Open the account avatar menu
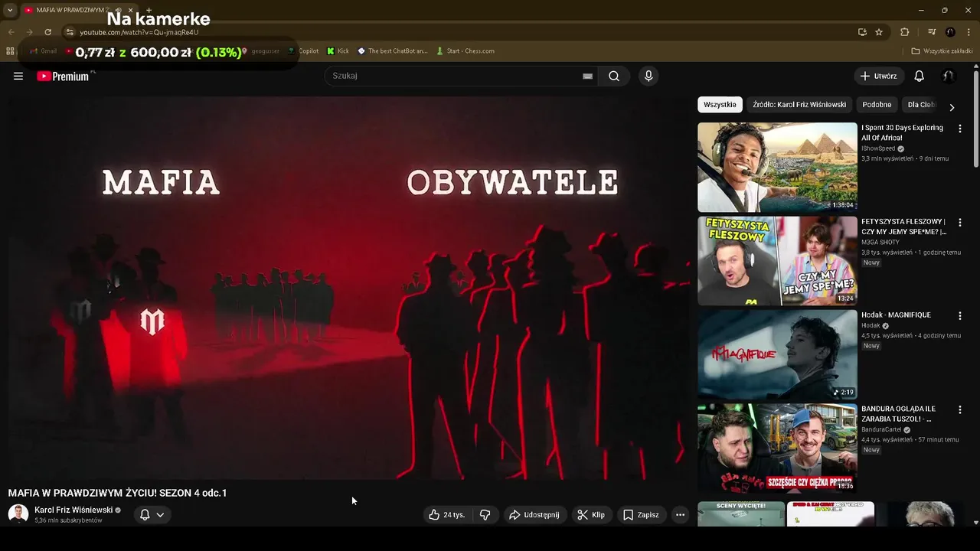The width and height of the screenshot is (980, 551). point(948,76)
